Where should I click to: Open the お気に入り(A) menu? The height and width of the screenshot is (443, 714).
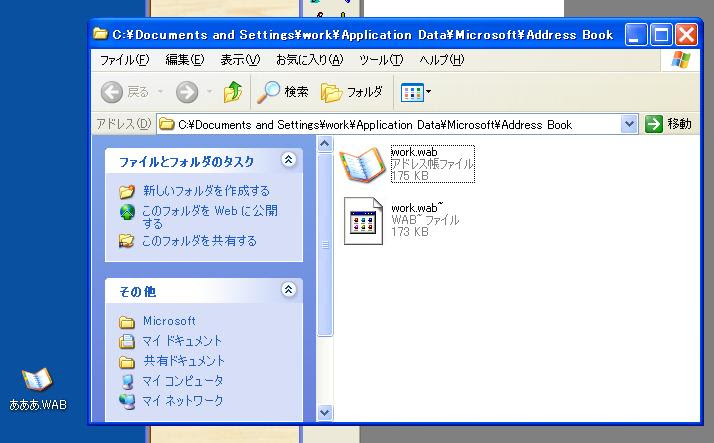pyautogui.click(x=309, y=60)
